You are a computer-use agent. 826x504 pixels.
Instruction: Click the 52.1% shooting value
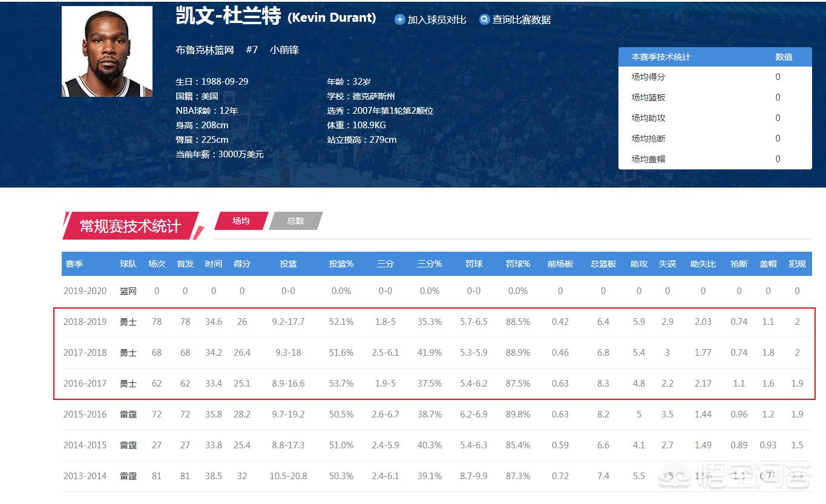341,322
